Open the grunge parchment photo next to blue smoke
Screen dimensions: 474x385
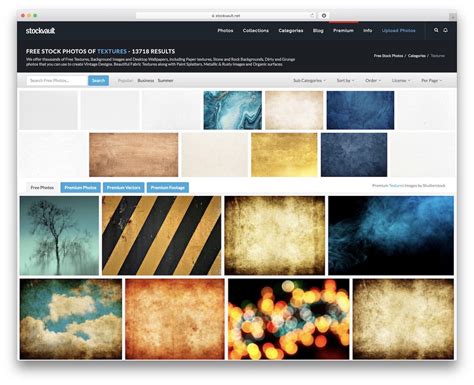[275, 235]
